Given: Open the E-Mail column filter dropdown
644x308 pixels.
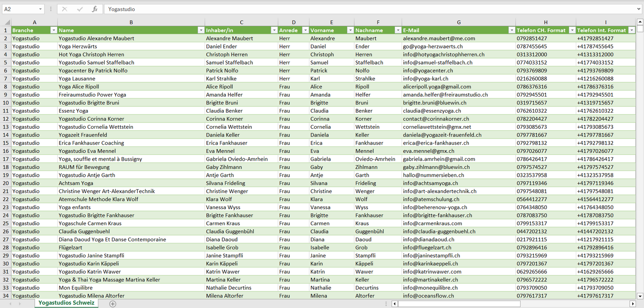Looking at the screenshot, I should (x=511, y=30).
